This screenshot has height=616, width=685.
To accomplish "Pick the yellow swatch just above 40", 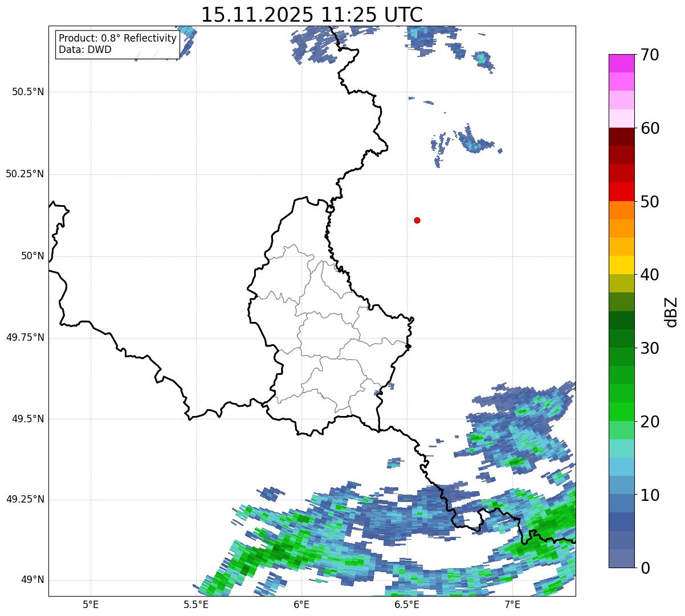I will point(622,265).
